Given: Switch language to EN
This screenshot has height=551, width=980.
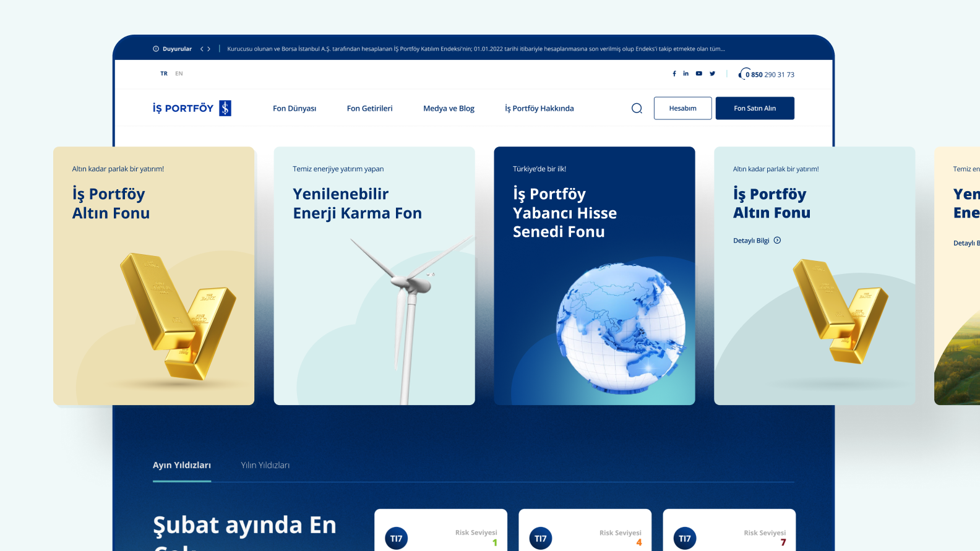Looking at the screenshot, I should [179, 74].
